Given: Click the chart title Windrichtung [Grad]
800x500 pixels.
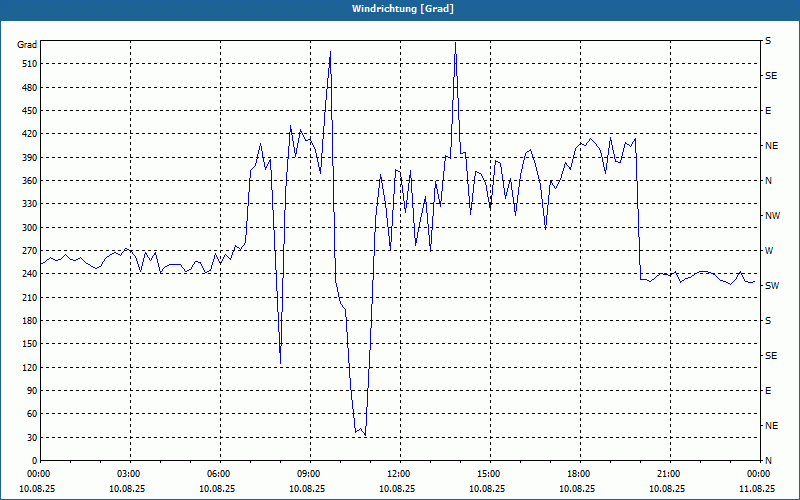Looking at the screenshot, I should pos(403,9).
